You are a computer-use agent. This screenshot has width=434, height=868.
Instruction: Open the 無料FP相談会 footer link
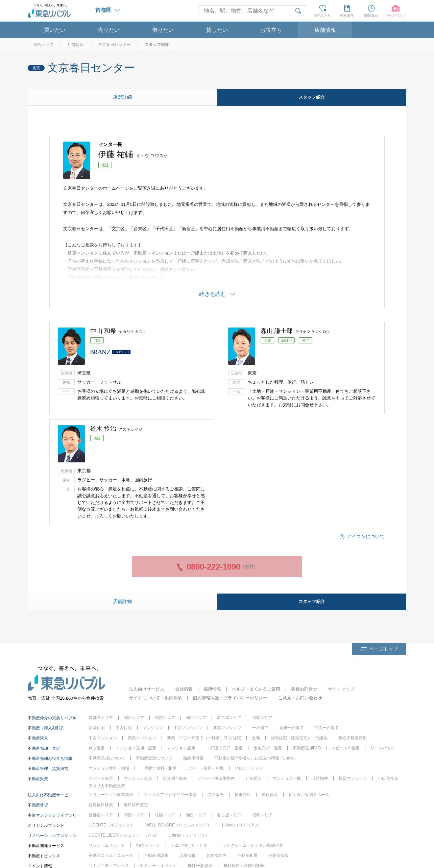click(200, 866)
